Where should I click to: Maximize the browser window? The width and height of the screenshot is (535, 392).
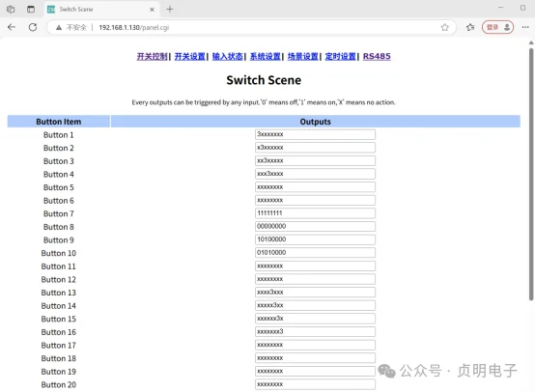pyautogui.click(x=522, y=8)
